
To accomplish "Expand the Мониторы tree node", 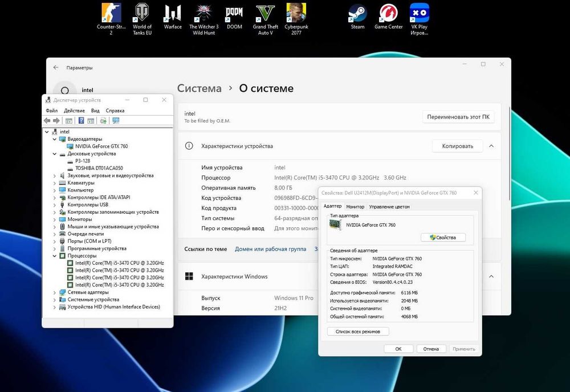I will (x=55, y=219).
